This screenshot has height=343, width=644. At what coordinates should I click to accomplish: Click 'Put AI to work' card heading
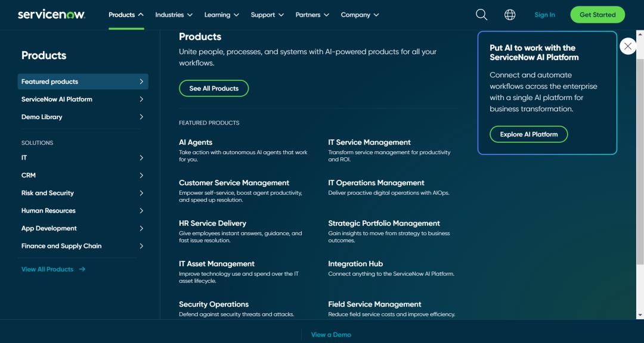(x=534, y=52)
